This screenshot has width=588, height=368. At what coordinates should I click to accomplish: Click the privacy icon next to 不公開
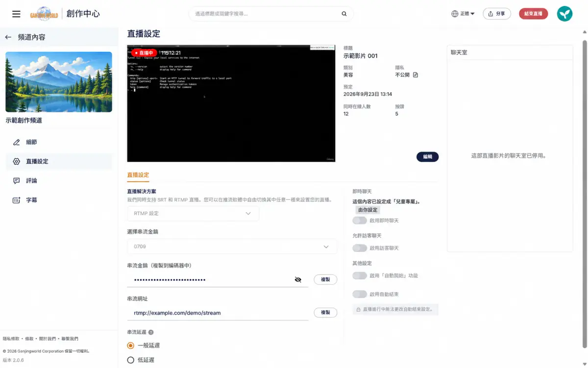(416, 75)
